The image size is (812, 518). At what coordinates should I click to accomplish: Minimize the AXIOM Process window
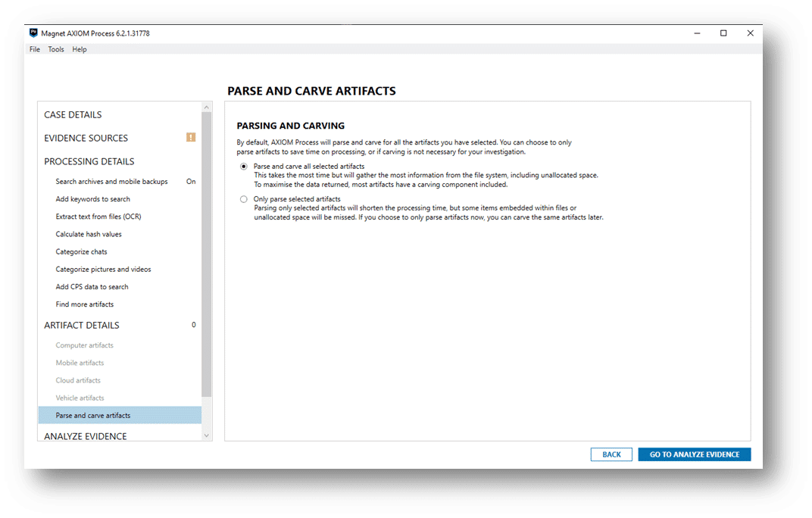click(x=697, y=33)
